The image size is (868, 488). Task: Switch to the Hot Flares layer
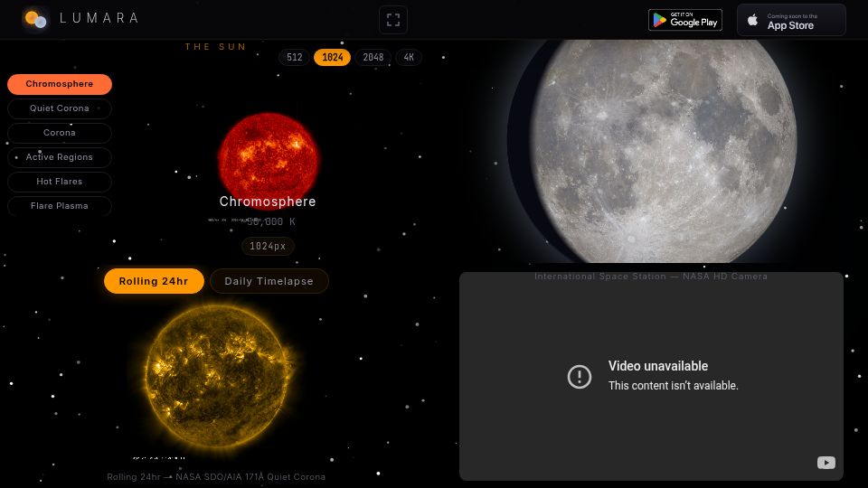pyautogui.click(x=60, y=182)
